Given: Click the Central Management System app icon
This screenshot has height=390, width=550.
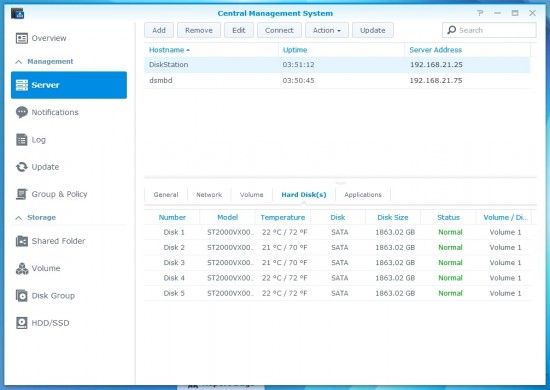Looking at the screenshot, I should coord(17,13).
